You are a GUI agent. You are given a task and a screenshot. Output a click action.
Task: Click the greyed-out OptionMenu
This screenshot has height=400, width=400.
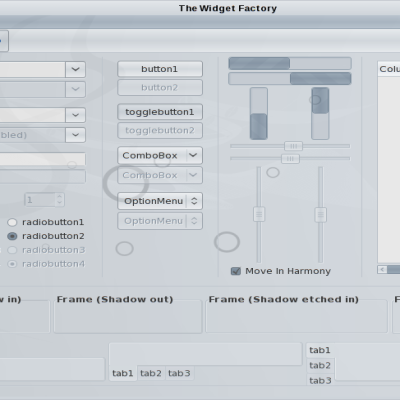160,221
